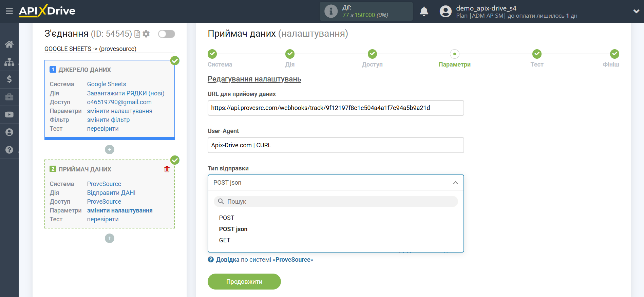Open the briefcase icon in sidebar
The image size is (644, 297).
(9, 97)
